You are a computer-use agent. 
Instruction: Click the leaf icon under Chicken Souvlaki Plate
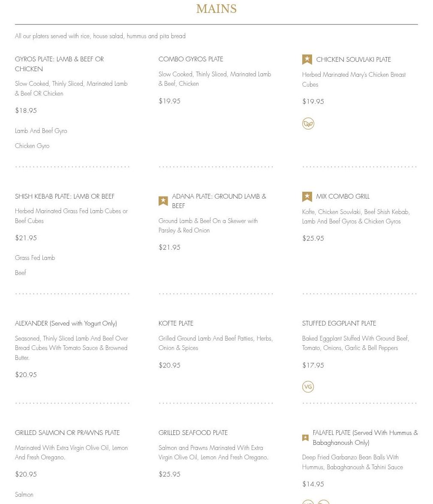[x=308, y=124]
